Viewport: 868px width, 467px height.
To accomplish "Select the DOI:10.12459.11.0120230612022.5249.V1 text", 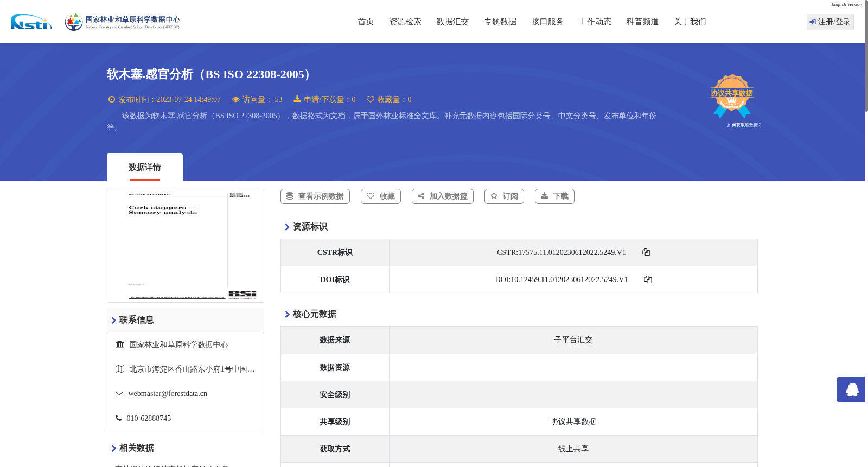I will pos(561,279).
